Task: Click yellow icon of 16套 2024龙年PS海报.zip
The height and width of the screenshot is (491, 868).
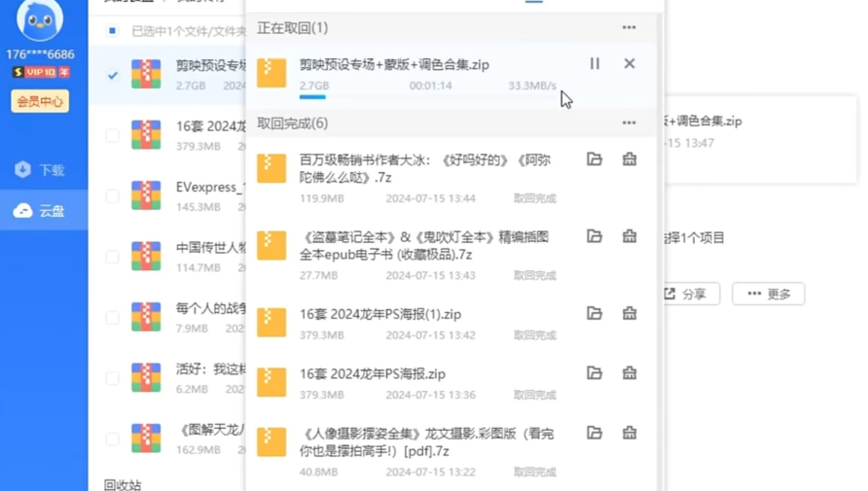Action: 271,382
